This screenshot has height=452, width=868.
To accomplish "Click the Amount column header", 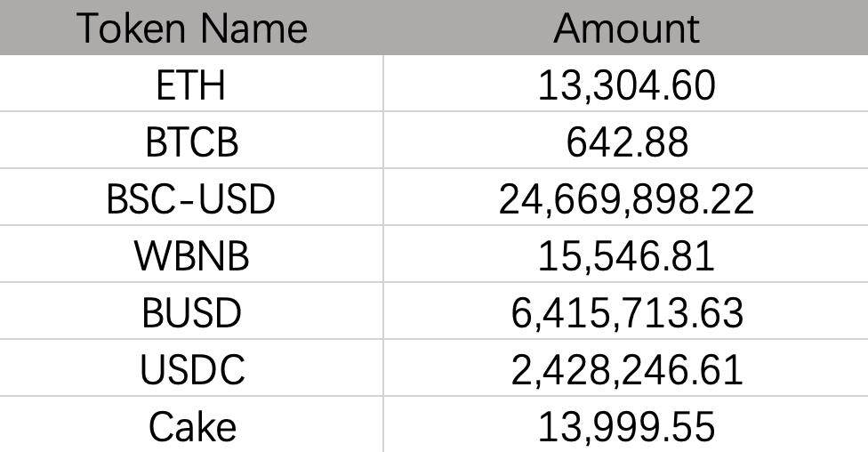I will (626, 28).
